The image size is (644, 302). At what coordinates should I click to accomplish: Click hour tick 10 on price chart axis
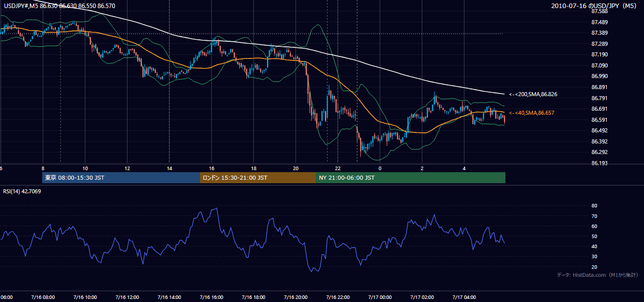[85, 168]
